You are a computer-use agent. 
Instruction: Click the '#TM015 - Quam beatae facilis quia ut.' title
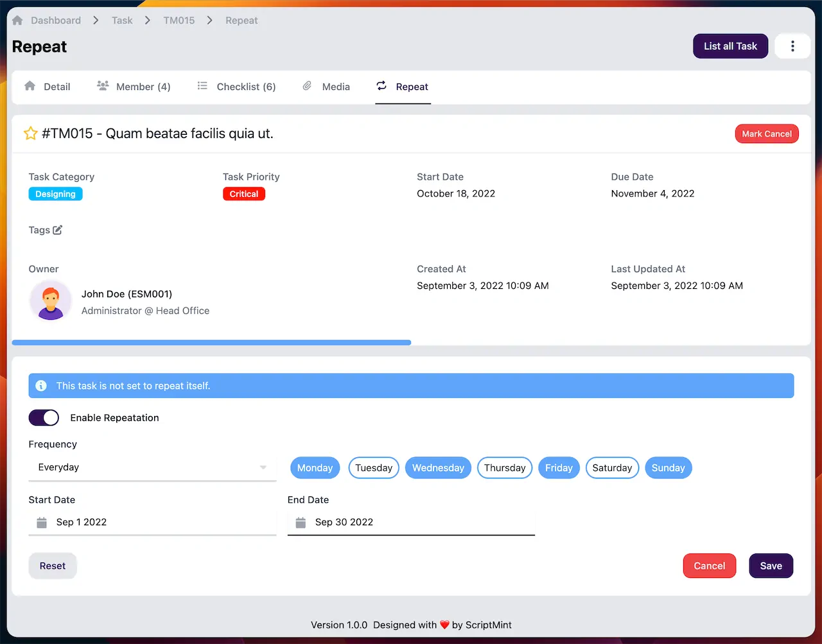pyautogui.click(x=157, y=134)
